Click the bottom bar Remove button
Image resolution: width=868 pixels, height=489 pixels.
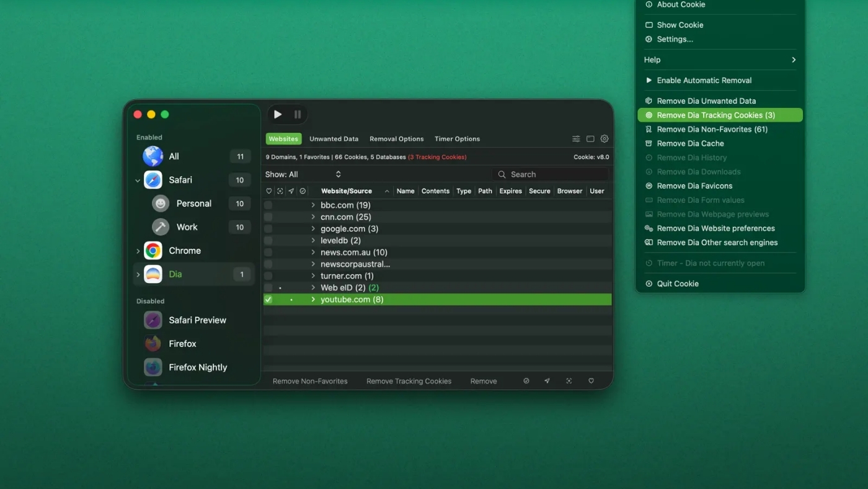pyautogui.click(x=484, y=381)
